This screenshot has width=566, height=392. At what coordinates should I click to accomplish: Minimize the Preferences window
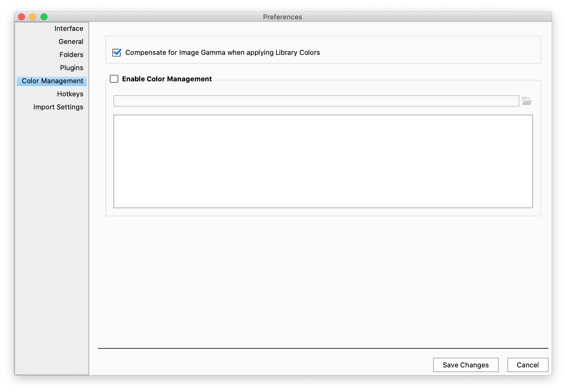coord(32,17)
